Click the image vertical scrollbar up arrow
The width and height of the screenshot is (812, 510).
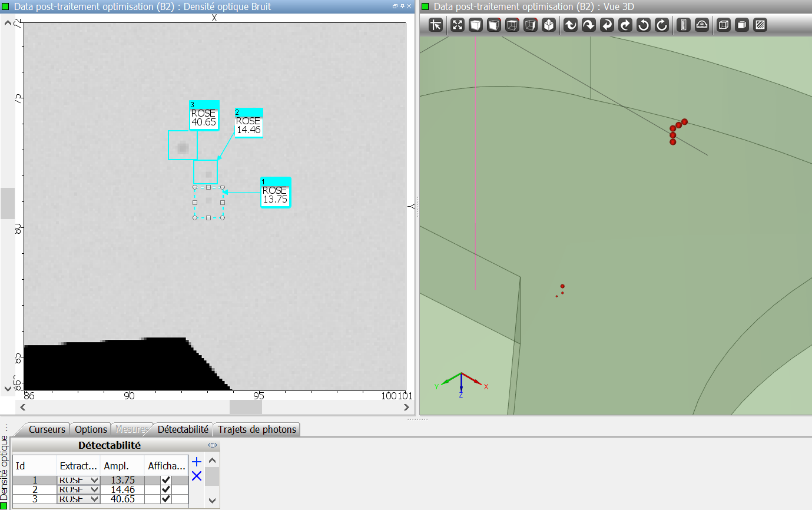[x=7, y=23]
